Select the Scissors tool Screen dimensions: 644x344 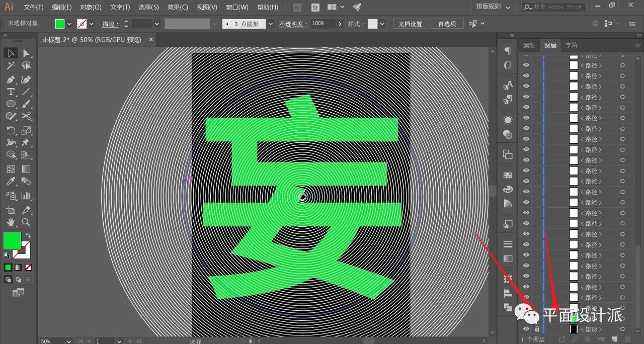26,116
